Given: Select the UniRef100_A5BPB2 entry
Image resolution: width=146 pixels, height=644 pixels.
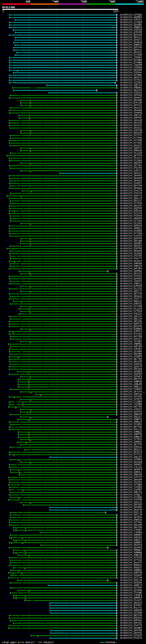Looking at the screenshot, I should tap(131, 344).
